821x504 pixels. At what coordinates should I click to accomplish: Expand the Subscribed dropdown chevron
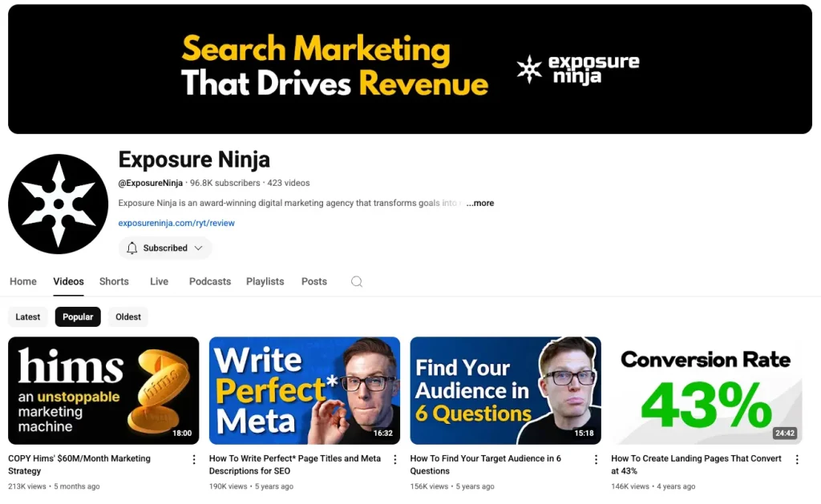tap(199, 248)
